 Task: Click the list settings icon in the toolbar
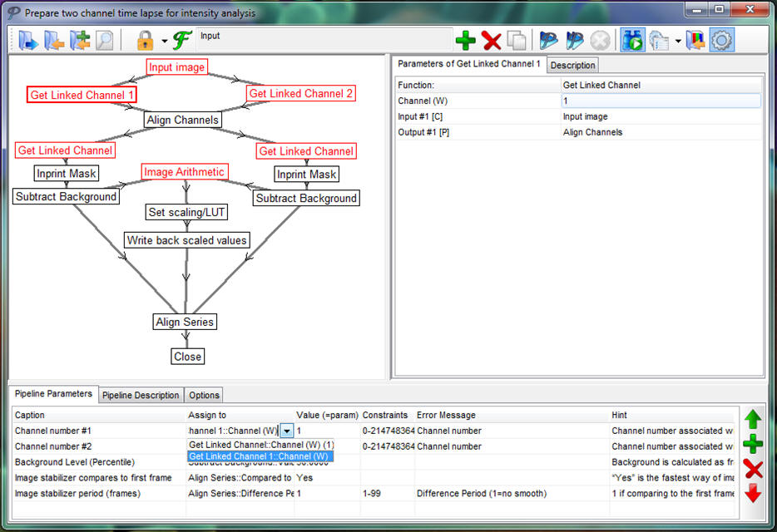point(659,41)
